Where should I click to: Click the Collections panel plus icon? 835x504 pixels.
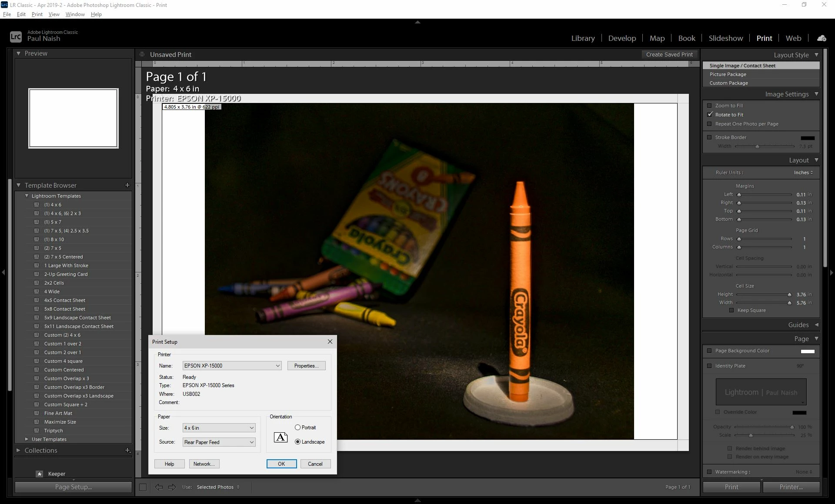tap(127, 450)
